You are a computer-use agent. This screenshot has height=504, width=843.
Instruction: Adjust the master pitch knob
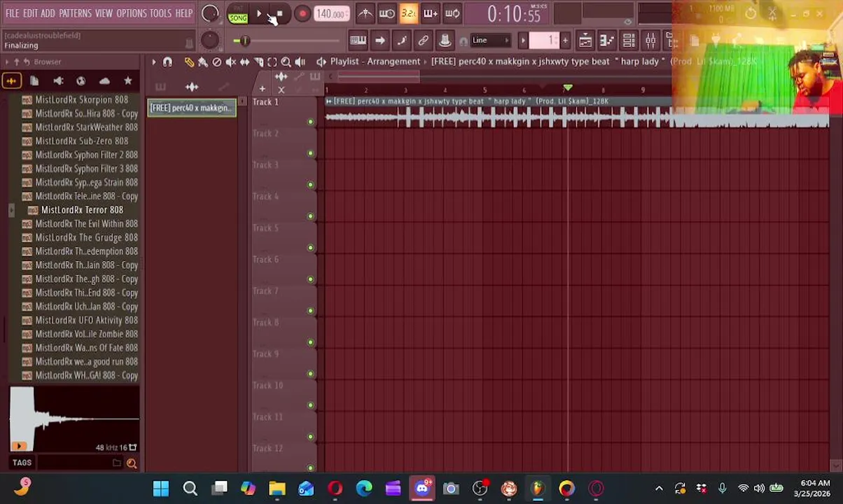[209, 40]
